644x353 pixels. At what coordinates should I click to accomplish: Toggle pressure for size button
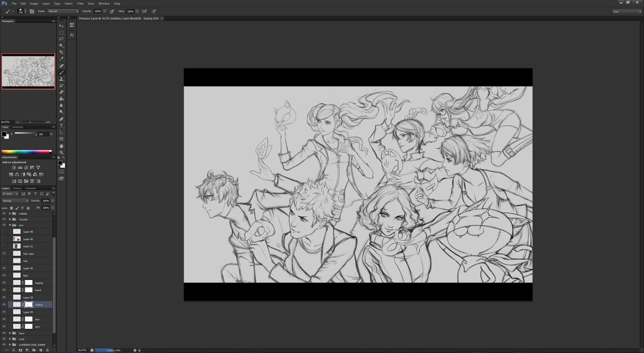pos(154,11)
